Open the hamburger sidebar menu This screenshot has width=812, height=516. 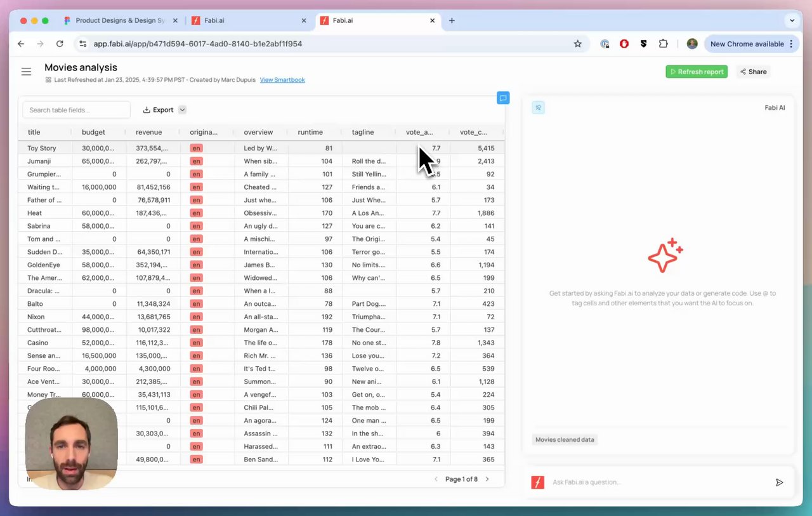click(x=26, y=72)
